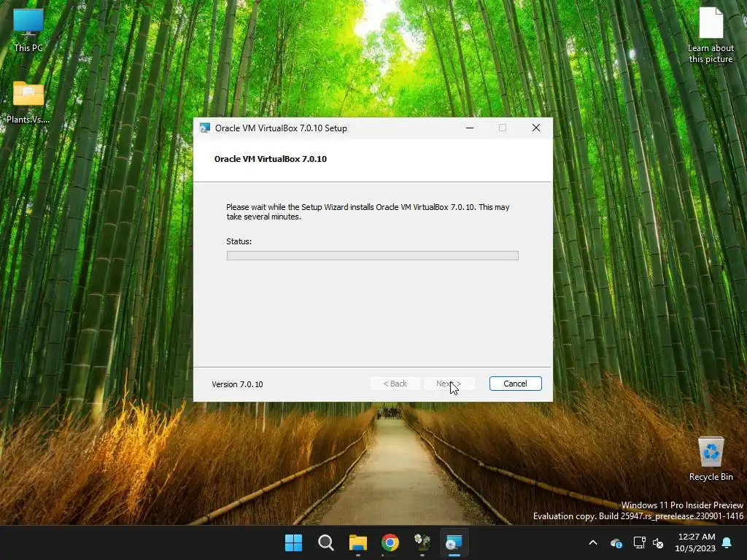Open File Explorer from the taskbar

[x=357, y=542]
